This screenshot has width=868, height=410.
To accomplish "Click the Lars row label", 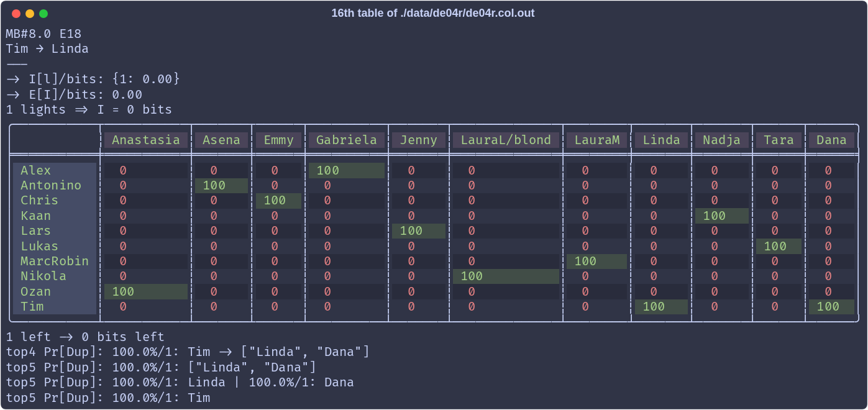I will coord(55,230).
